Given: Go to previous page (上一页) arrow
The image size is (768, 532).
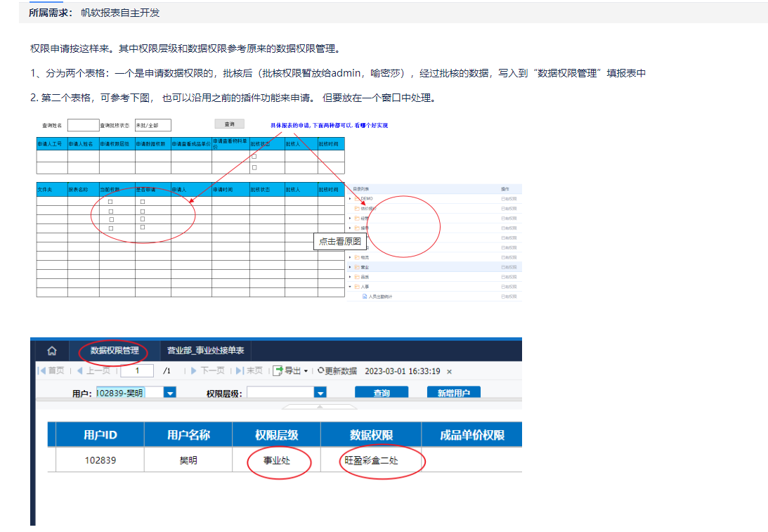Looking at the screenshot, I should point(80,371).
